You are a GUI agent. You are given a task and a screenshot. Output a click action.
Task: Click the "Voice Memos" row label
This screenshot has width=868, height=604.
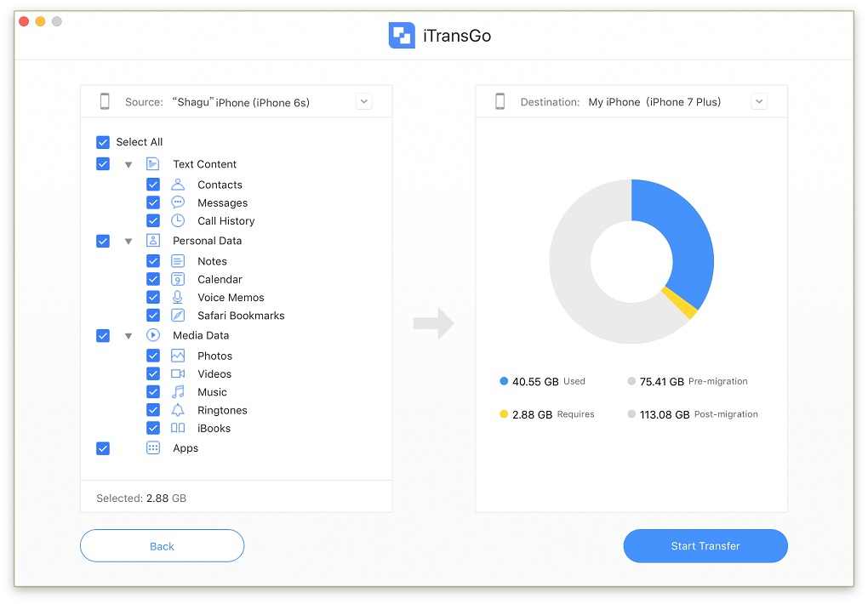[231, 297]
